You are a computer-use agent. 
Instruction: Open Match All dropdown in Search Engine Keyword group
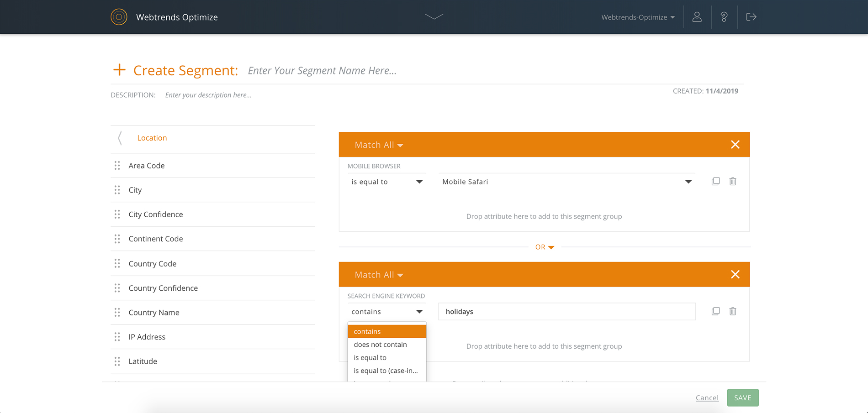[x=379, y=275]
